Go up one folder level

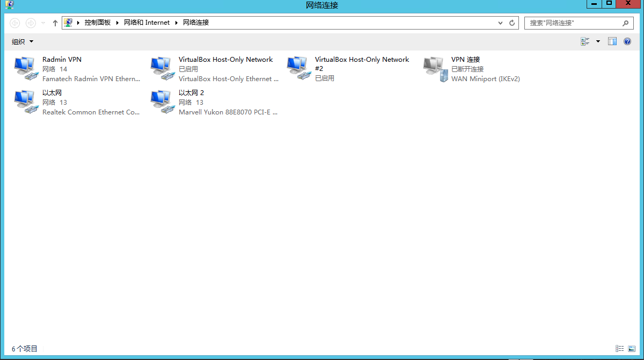(x=55, y=23)
